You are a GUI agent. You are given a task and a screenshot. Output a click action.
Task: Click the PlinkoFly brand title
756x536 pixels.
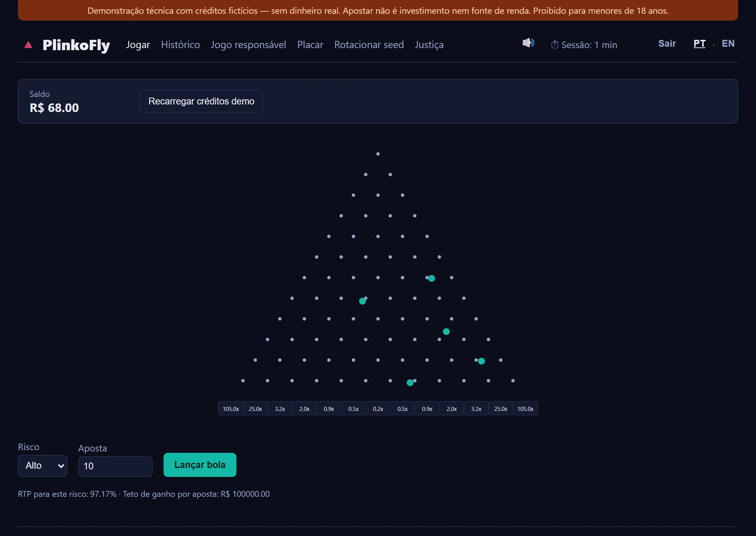click(76, 45)
